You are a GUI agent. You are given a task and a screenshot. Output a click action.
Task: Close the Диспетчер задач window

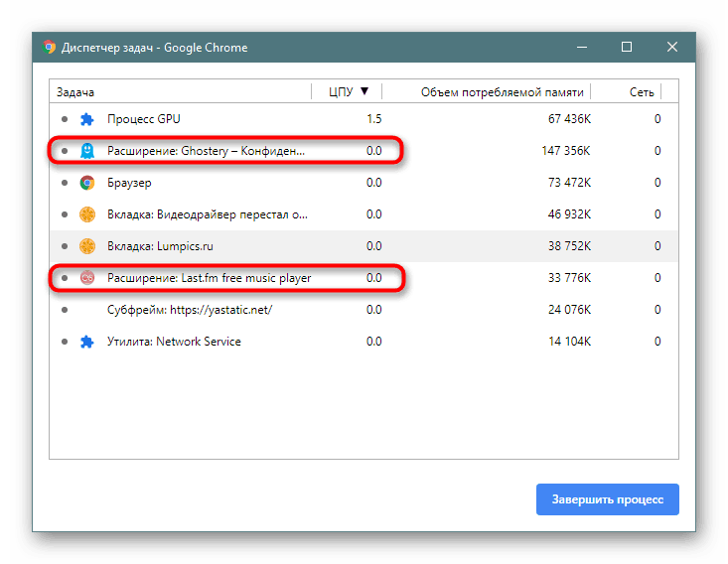point(672,47)
